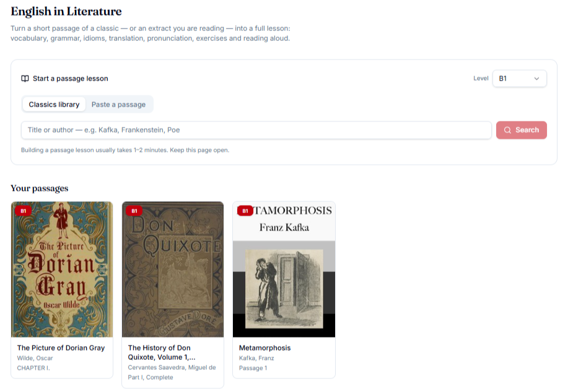Click the English in Literature heading

coord(66,11)
